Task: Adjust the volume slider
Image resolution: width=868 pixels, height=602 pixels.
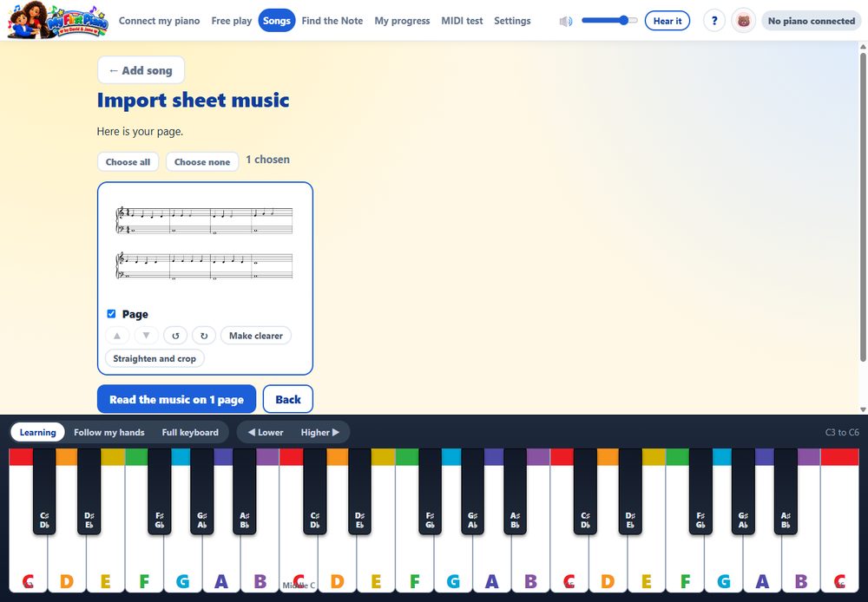Action: pos(609,21)
